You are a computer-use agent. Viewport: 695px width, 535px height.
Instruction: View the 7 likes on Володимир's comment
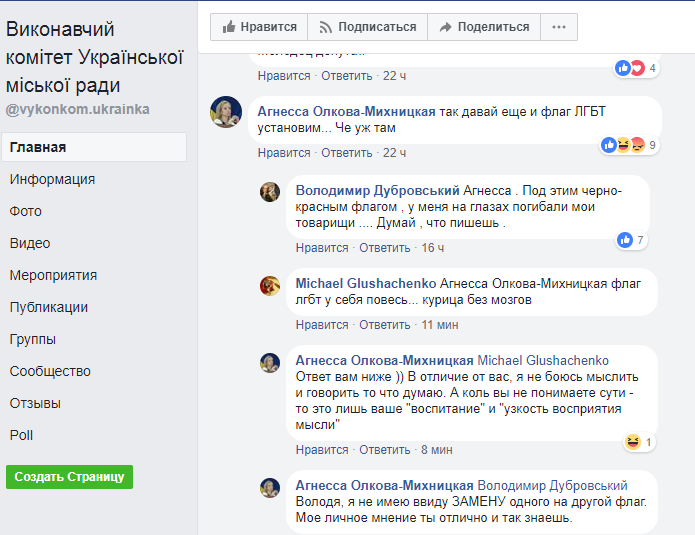pos(630,240)
